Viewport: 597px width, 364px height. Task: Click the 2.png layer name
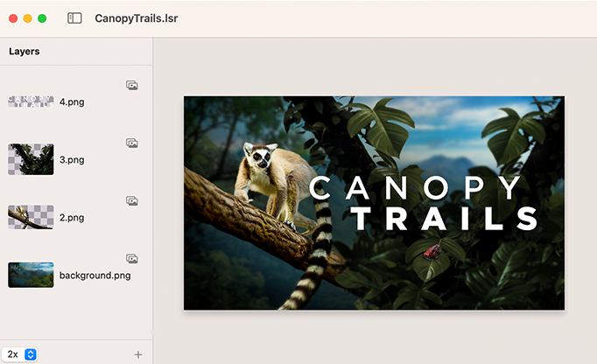72,217
